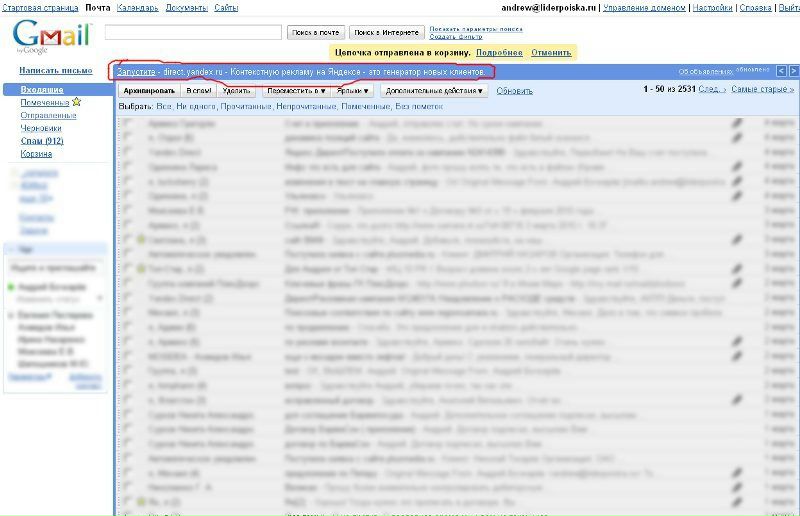Select Непрочитанные messages
Viewport: 800px width, 516px height.
pyautogui.click(x=306, y=107)
